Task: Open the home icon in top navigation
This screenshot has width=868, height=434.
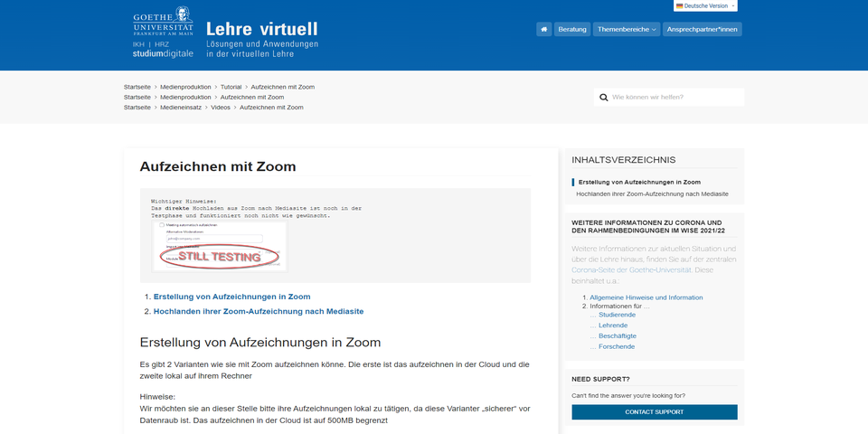Action: point(543,29)
